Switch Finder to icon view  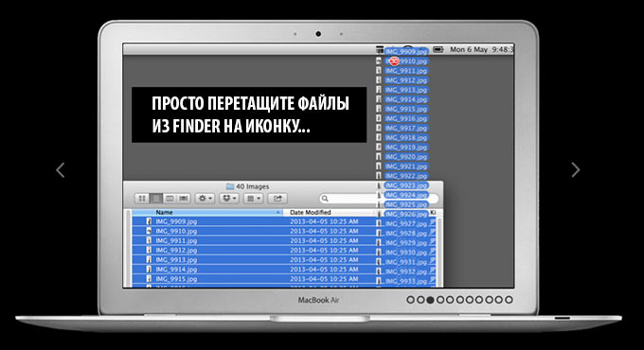(142, 199)
